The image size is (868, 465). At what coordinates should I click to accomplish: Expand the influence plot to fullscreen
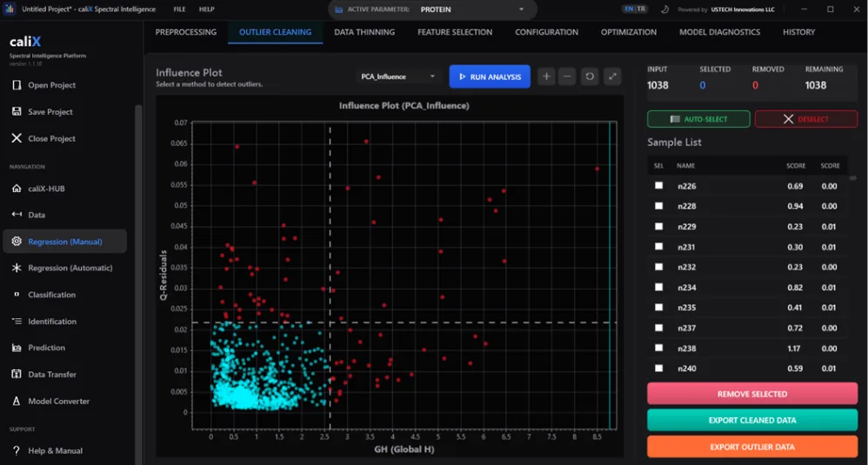(612, 76)
